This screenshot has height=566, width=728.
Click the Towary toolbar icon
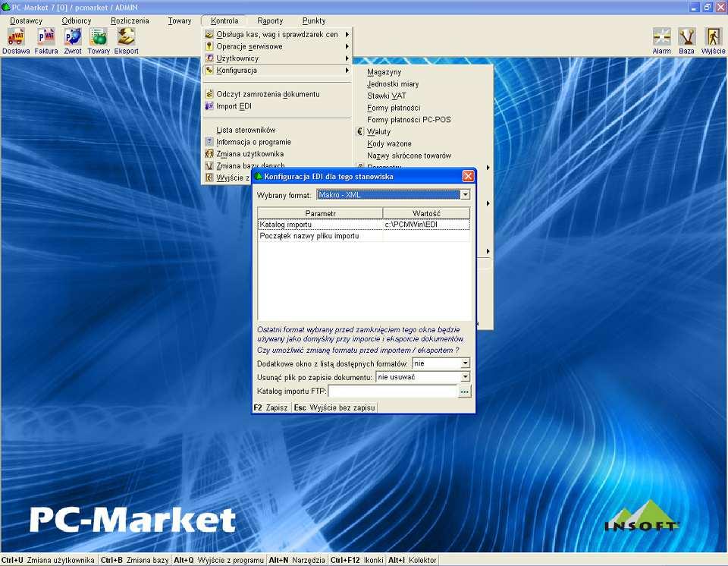(x=99, y=41)
